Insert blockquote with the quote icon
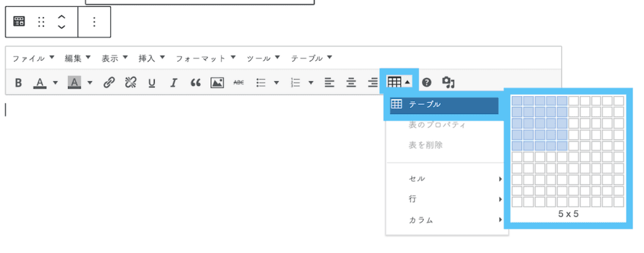This screenshot has width=644, height=253. (196, 83)
